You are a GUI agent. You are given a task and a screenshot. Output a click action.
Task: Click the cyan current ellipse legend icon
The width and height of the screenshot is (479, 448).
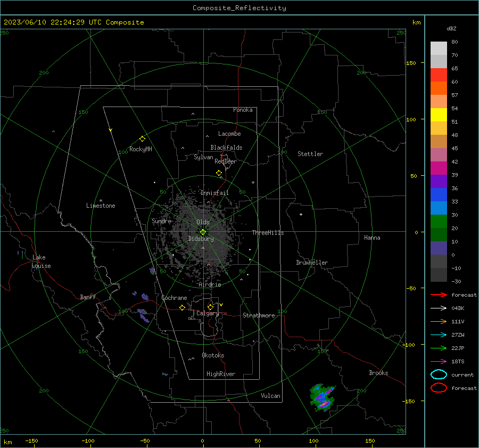tap(439, 374)
